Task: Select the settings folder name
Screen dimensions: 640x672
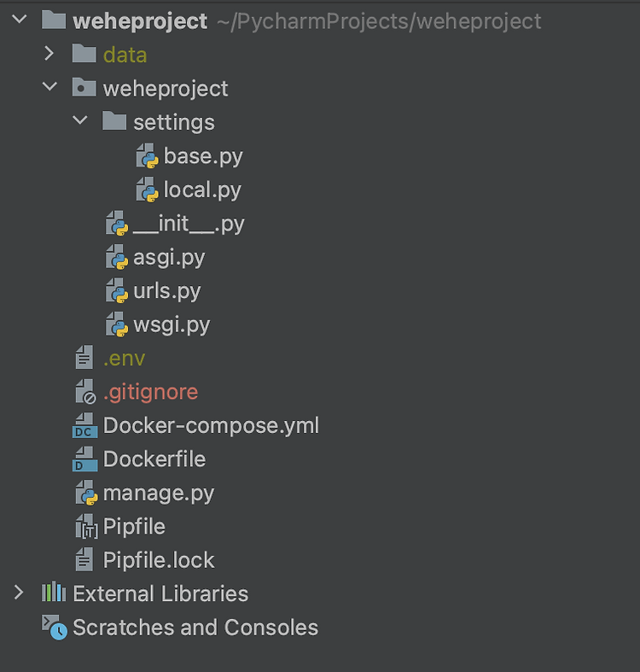Action: (x=174, y=123)
